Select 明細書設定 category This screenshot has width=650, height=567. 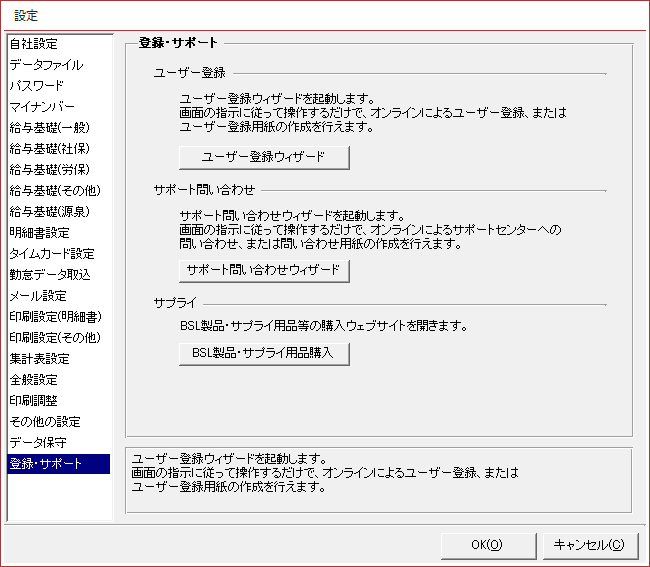pyautogui.click(x=40, y=233)
